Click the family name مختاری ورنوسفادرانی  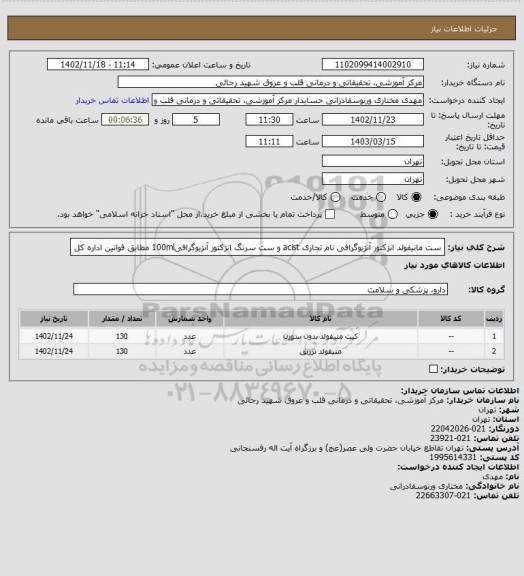(x=426, y=486)
